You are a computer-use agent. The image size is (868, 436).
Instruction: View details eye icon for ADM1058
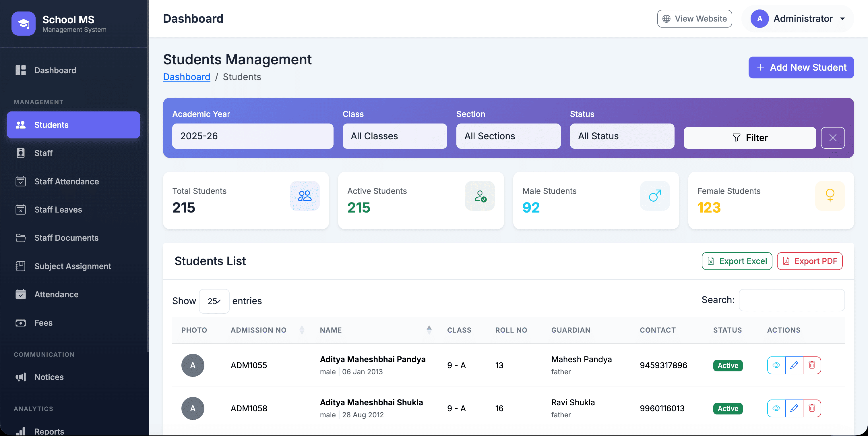[776, 408]
